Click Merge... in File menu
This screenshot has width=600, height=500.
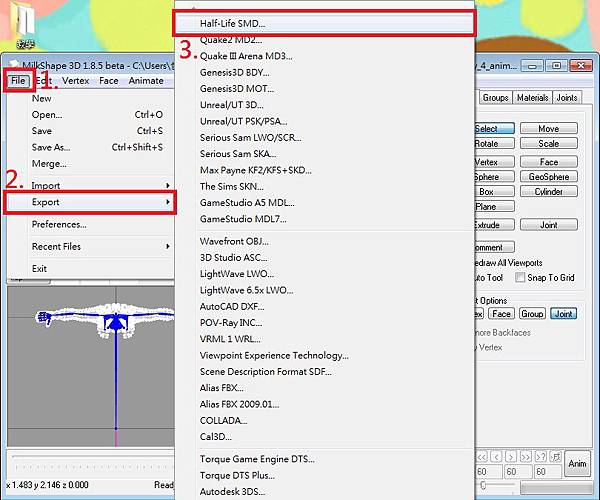90,164
